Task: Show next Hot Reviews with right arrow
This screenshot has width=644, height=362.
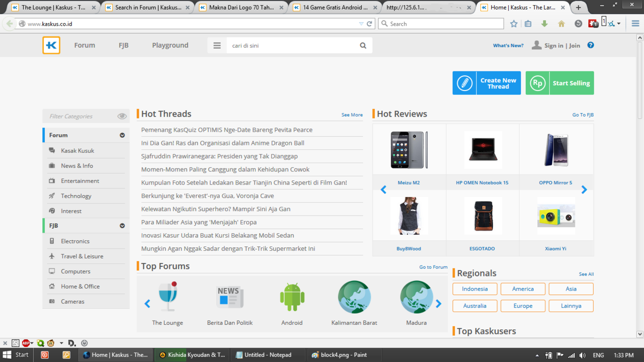Action: [584, 190]
